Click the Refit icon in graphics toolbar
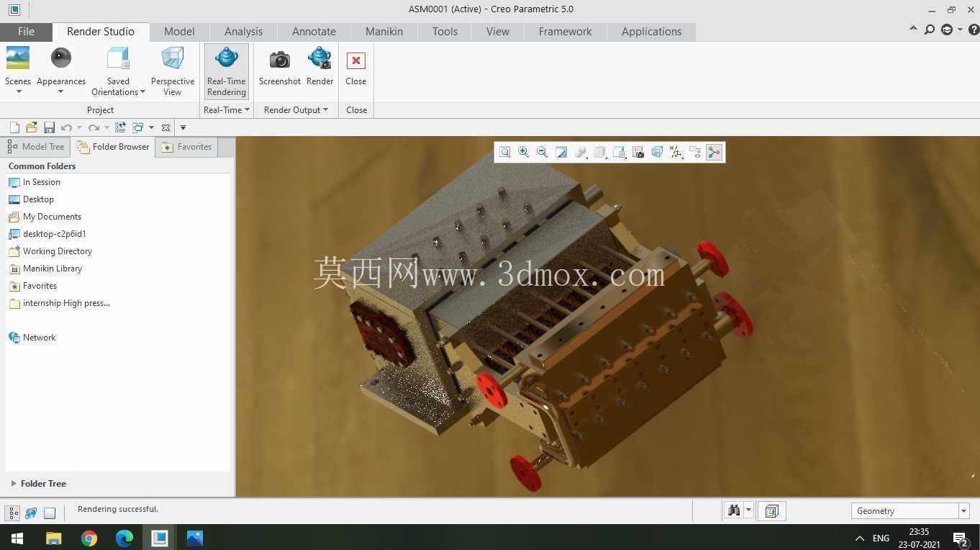Viewport: 980px width, 550px height. [x=505, y=152]
